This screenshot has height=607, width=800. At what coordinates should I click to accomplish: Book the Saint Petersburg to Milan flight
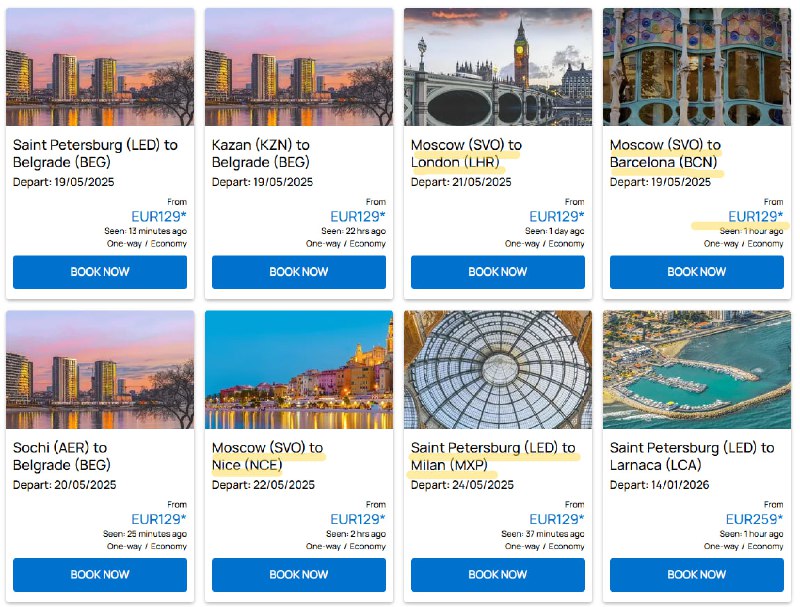coord(498,575)
